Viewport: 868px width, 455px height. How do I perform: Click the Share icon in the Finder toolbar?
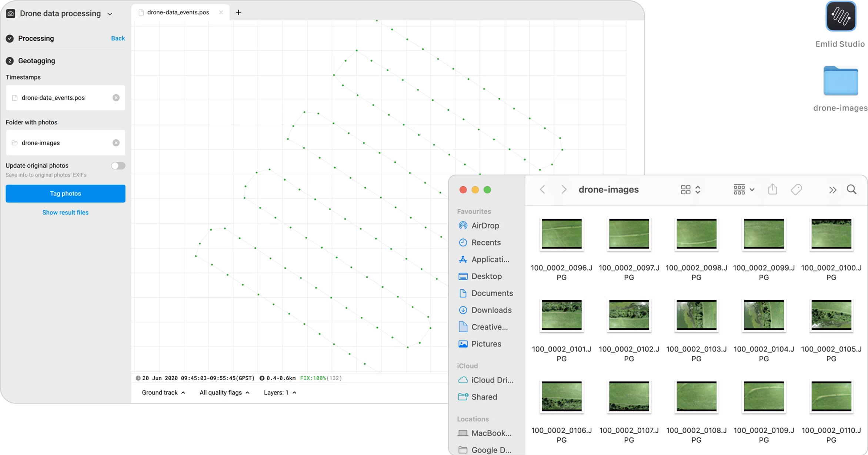(x=772, y=189)
